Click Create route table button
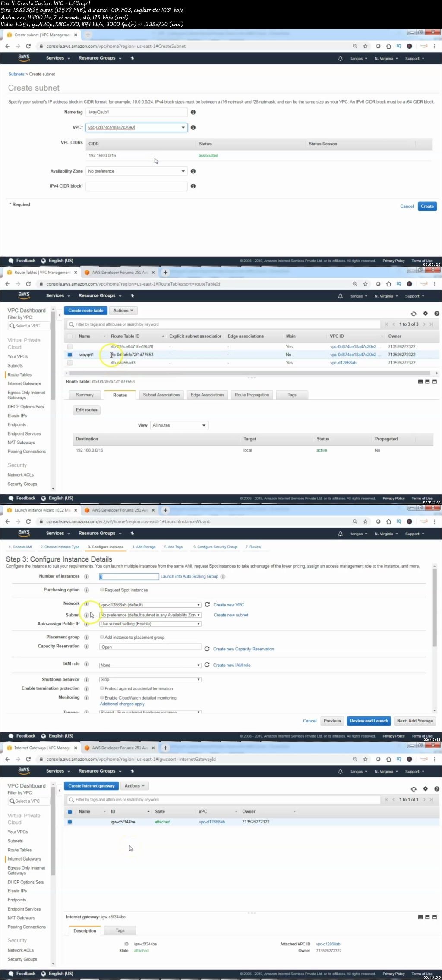Screen dimensions: 442x980 pos(85,311)
